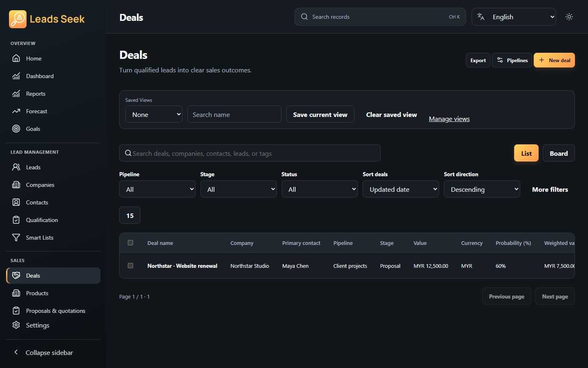Screen dimensions: 588x368
Task: Open the Saved Views dropdown showing None
Action: click(154, 114)
